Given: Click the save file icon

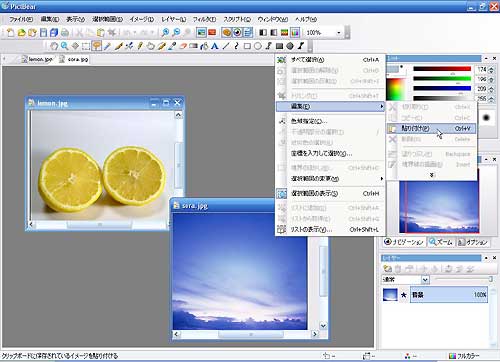Looking at the screenshot, I should click(43, 32).
